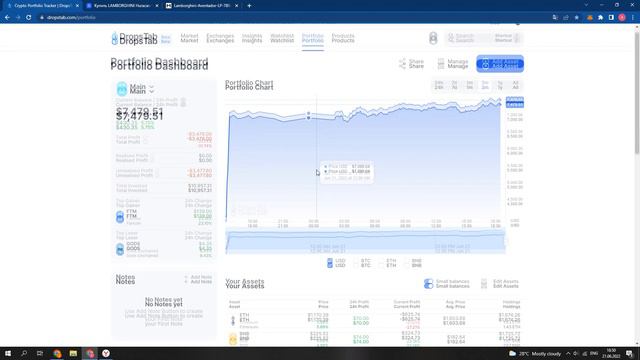Toggle balance visibility eye icon

tap(183, 102)
